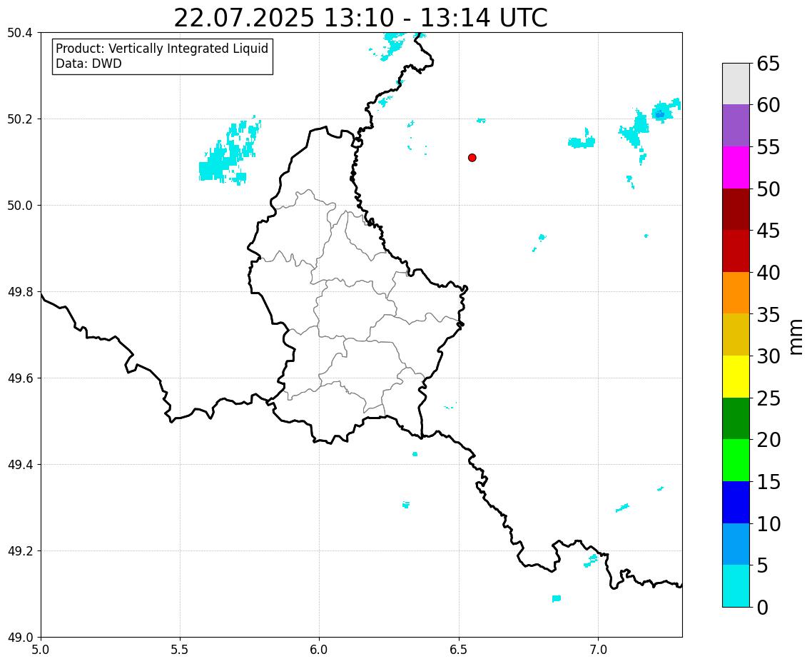
Task: Click the 5-10 light blue colorbar segment
Action: click(x=736, y=544)
